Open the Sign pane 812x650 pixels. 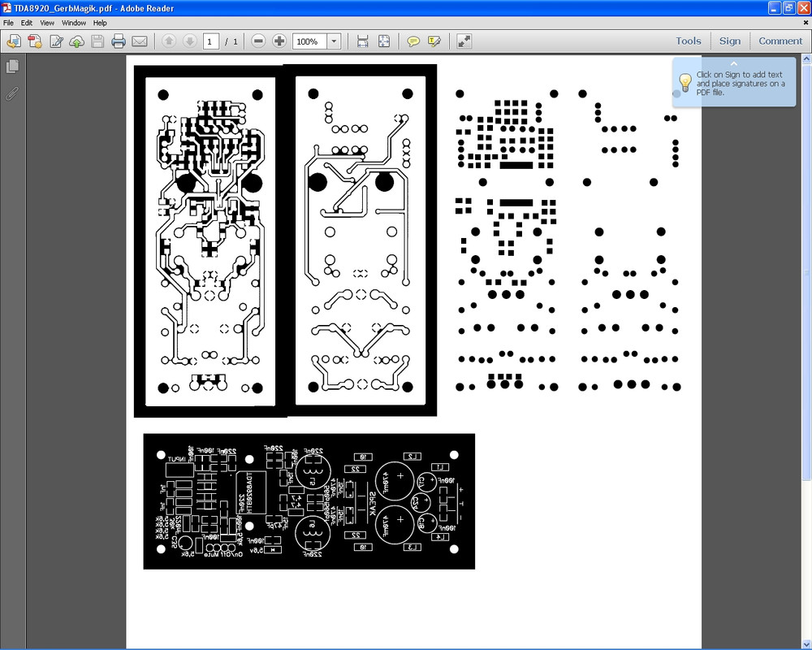pos(730,41)
